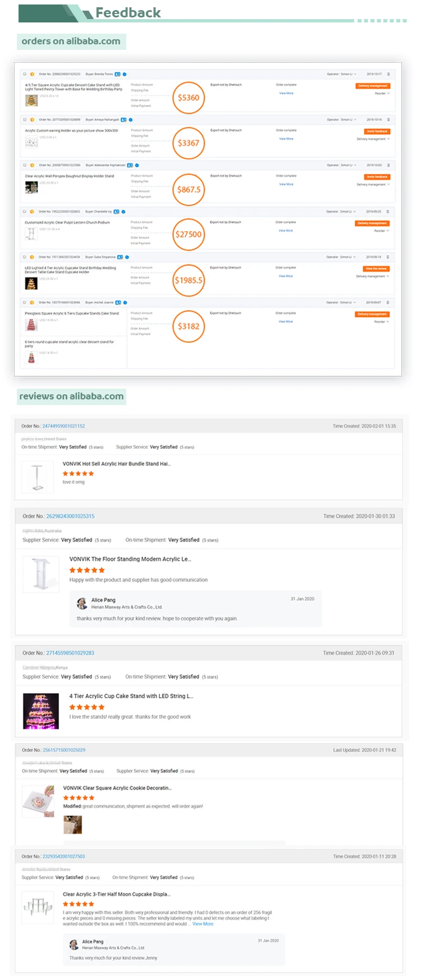Click orange 'Invite feedback' button on $3367 order
This screenshot has width=421, height=980.
377,131
